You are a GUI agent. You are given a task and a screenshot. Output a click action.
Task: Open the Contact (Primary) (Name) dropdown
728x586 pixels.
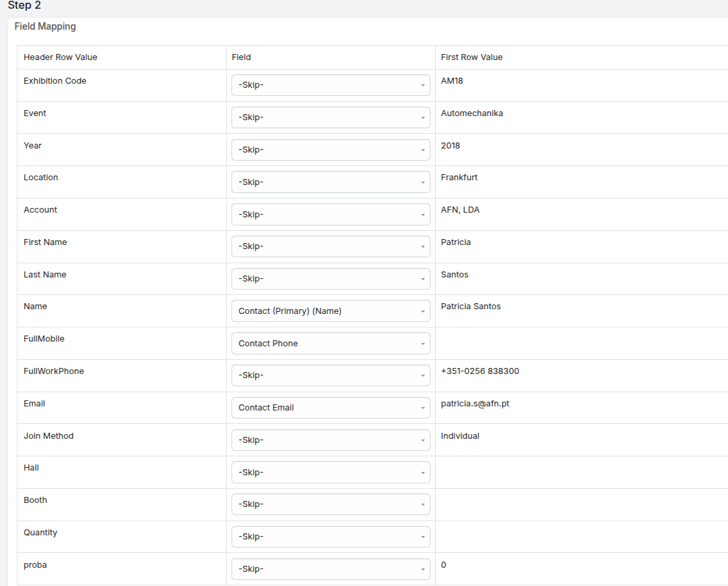click(331, 311)
